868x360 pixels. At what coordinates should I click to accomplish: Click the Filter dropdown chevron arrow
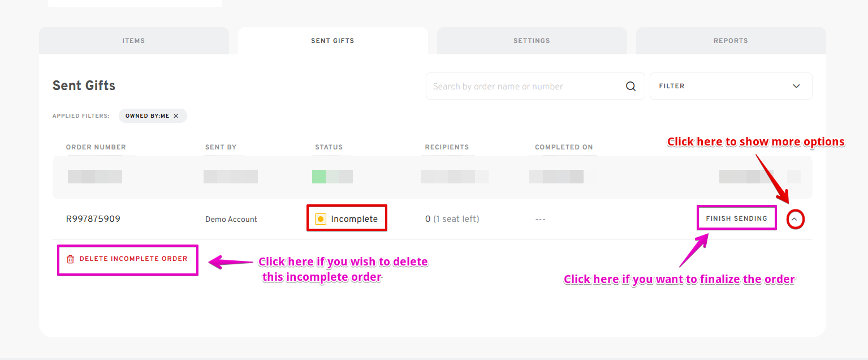tap(796, 87)
